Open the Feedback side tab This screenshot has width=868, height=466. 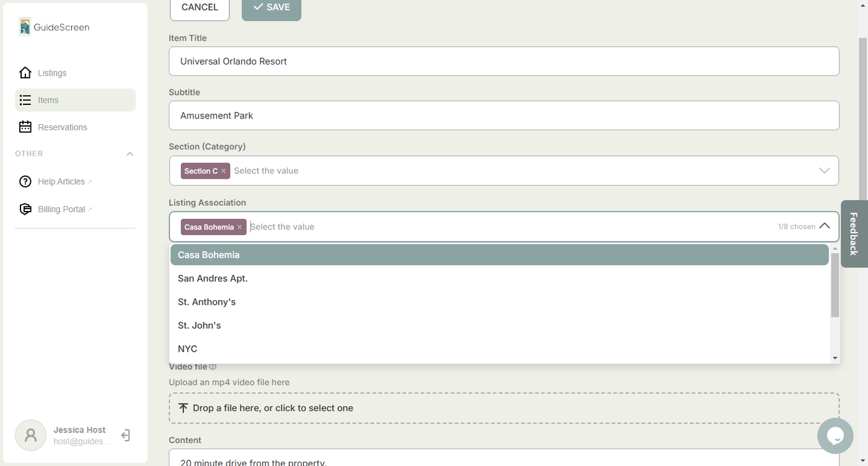coord(854,234)
